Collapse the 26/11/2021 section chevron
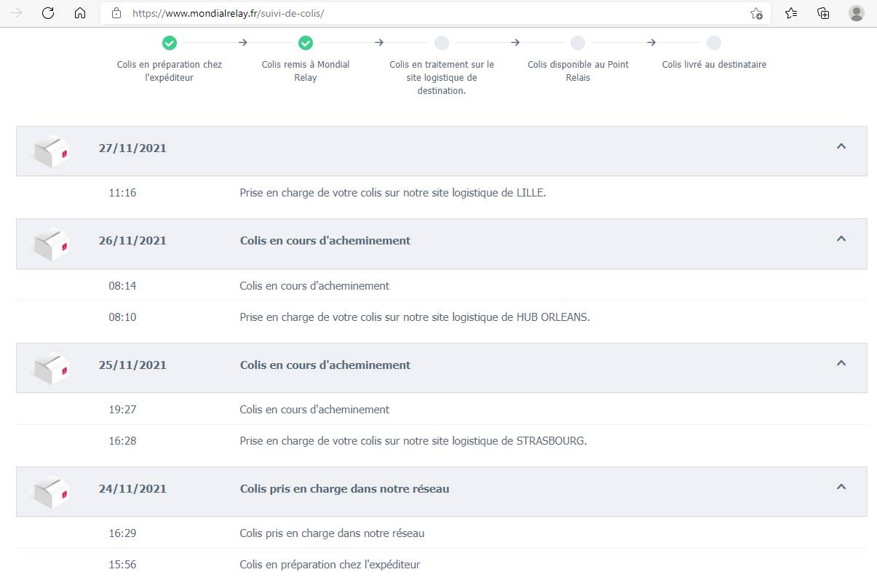Viewport: 877px width, 588px height. point(841,239)
